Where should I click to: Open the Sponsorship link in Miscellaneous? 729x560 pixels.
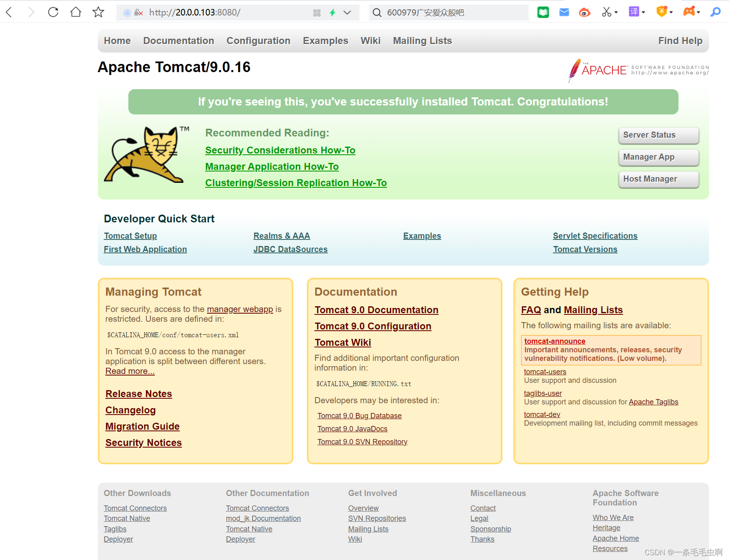pos(491,529)
